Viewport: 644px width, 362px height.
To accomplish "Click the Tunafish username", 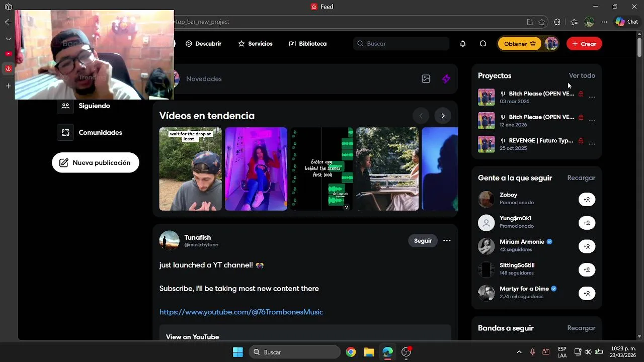I will pos(197,237).
